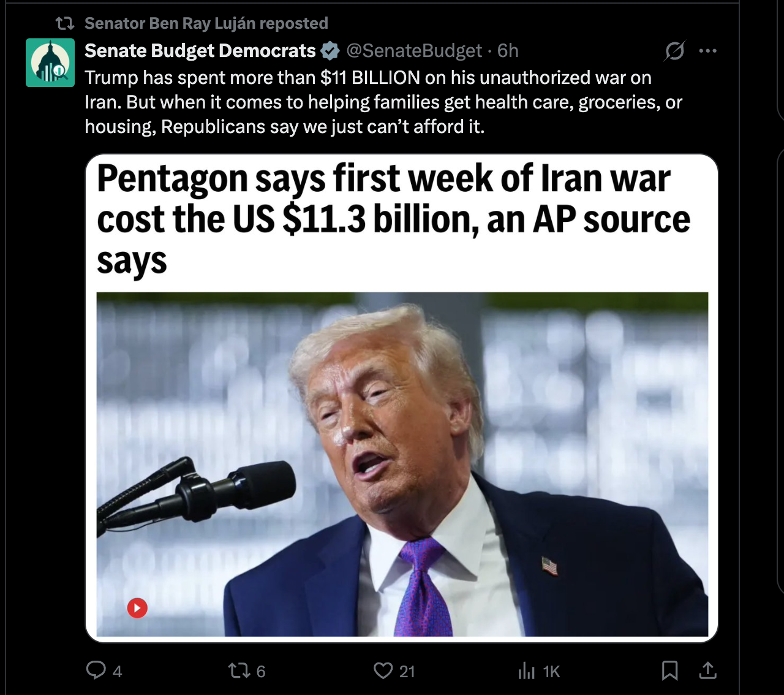784x695 pixels.
Task: Bookmark the tweet via the bookmark icon
Action: [x=669, y=670]
